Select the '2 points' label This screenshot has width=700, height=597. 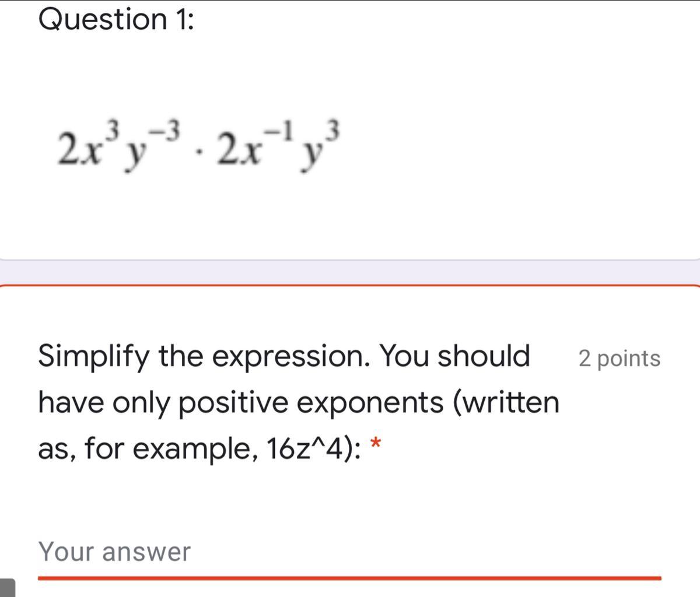coord(619,358)
